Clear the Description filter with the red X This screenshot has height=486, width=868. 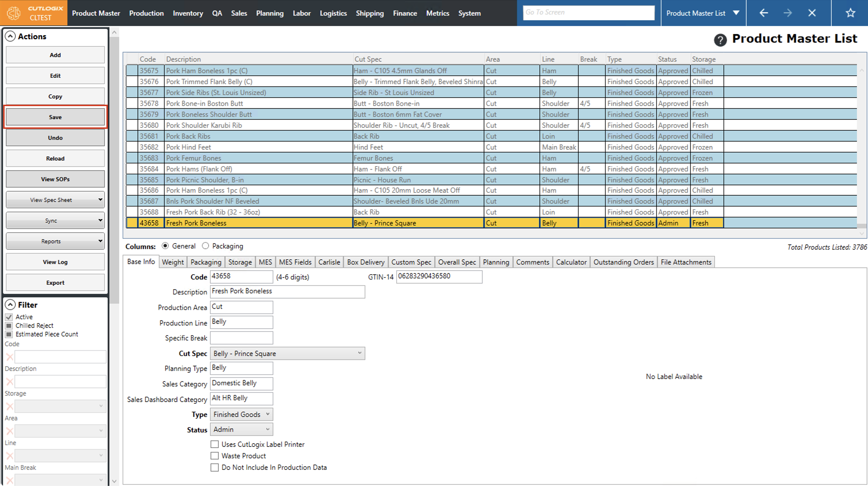[x=9, y=382]
